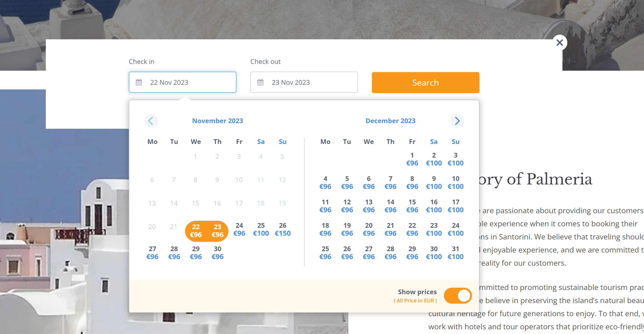Select 27 November in the calendar

point(152,253)
